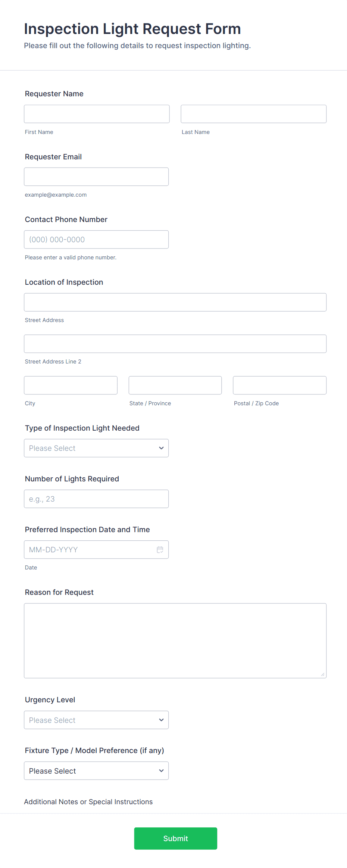Viewport: 347px width, 868px height.
Task: Select the State / Province field
Action: coord(175,385)
